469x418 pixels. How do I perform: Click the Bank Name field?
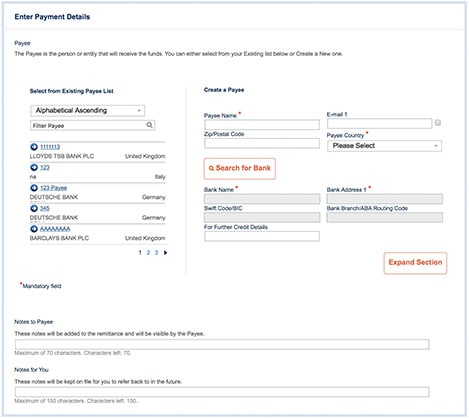[x=262, y=199]
